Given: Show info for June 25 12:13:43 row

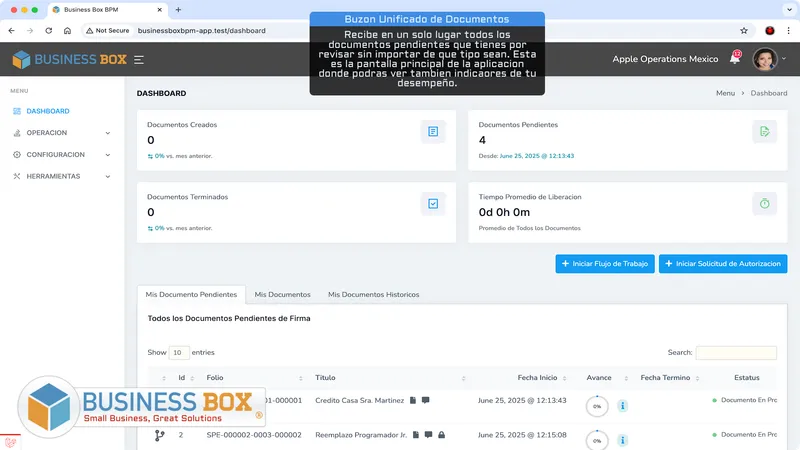Looking at the screenshot, I should (x=622, y=406).
